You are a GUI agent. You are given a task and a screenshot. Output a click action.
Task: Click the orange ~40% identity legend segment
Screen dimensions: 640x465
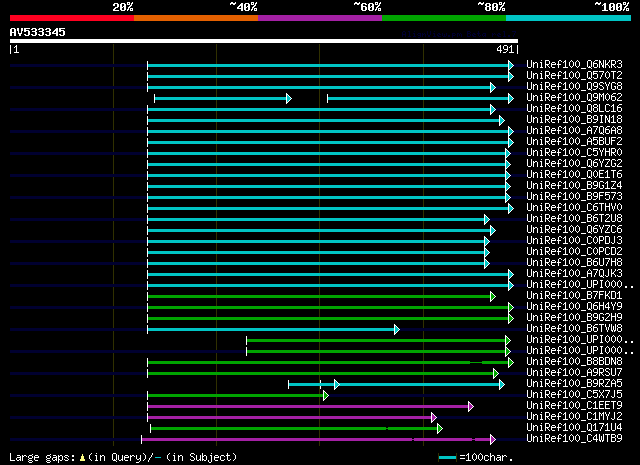coord(196,18)
